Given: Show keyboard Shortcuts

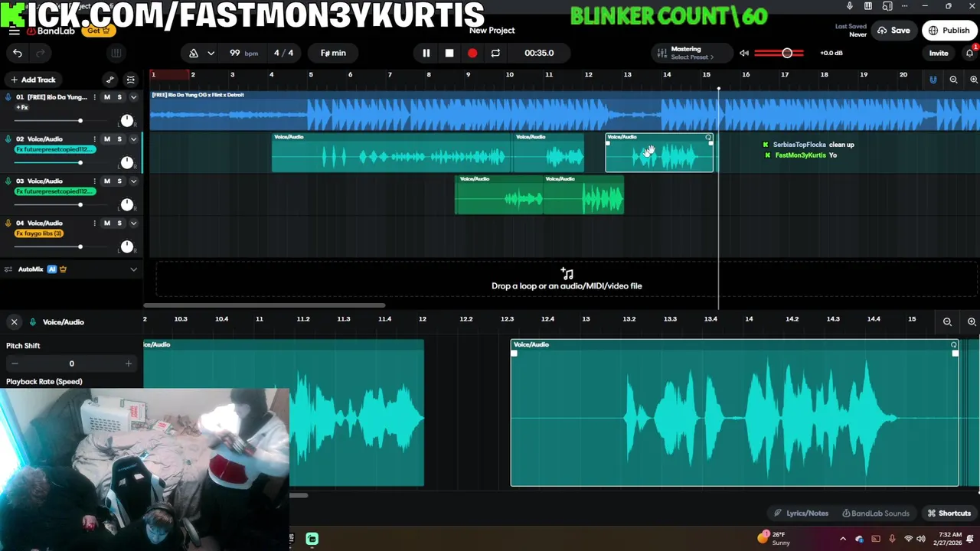Looking at the screenshot, I should click(x=949, y=514).
